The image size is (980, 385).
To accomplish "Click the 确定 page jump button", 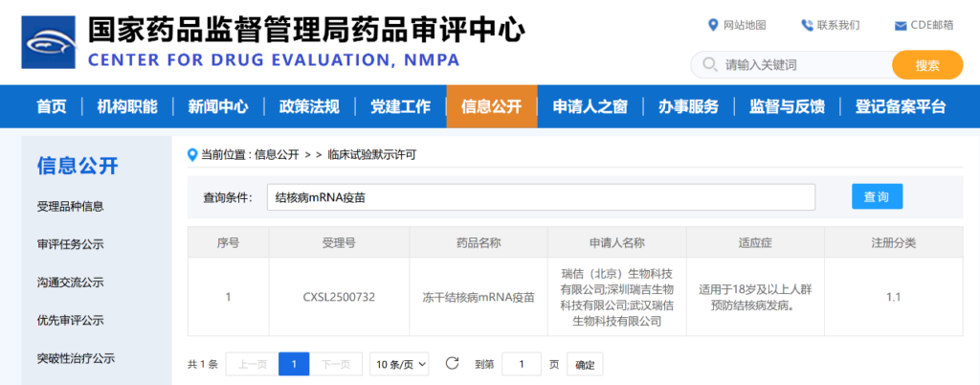I will [x=584, y=364].
